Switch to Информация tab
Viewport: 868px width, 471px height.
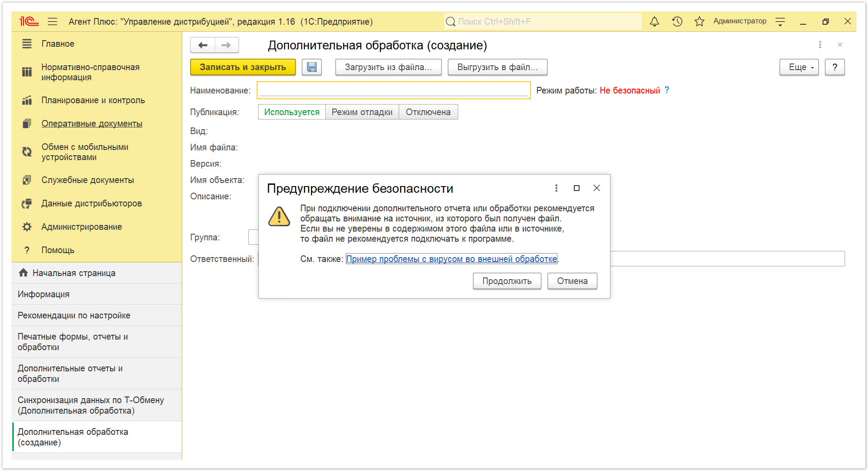[97, 294]
